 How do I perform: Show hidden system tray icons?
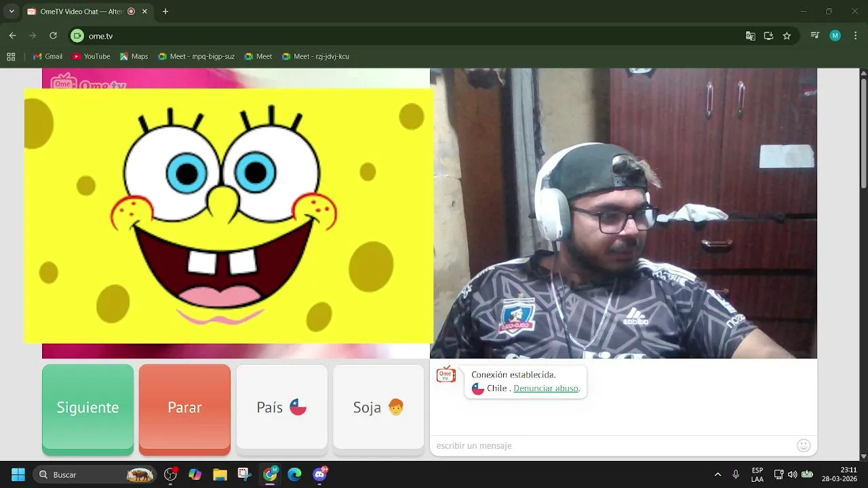point(717,474)
